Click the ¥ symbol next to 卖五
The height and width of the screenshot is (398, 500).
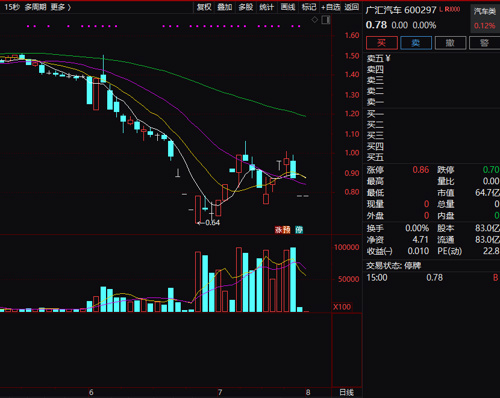tap(387, 58)
